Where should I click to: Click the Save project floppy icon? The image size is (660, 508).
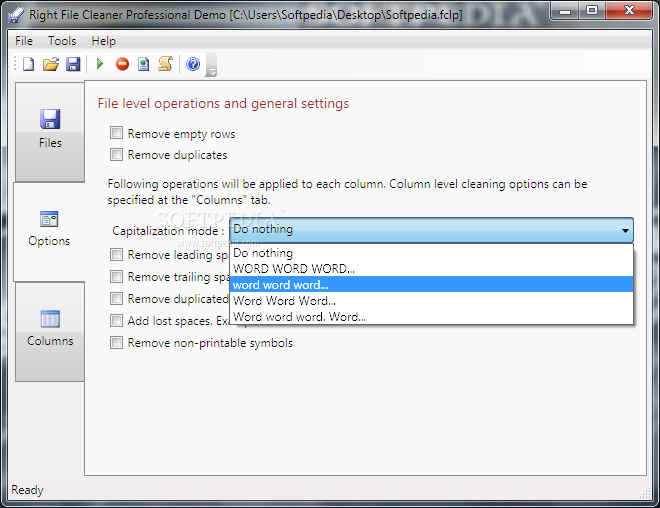click(73, 64)
